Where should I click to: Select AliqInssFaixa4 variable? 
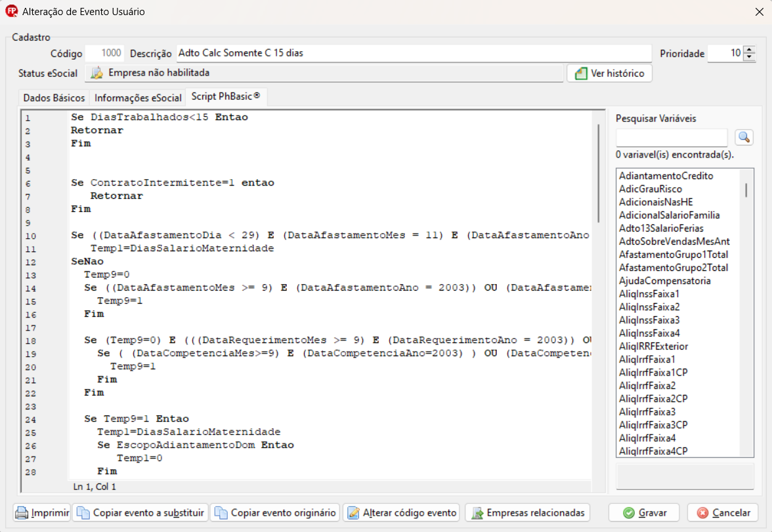(x=649, y=333)
